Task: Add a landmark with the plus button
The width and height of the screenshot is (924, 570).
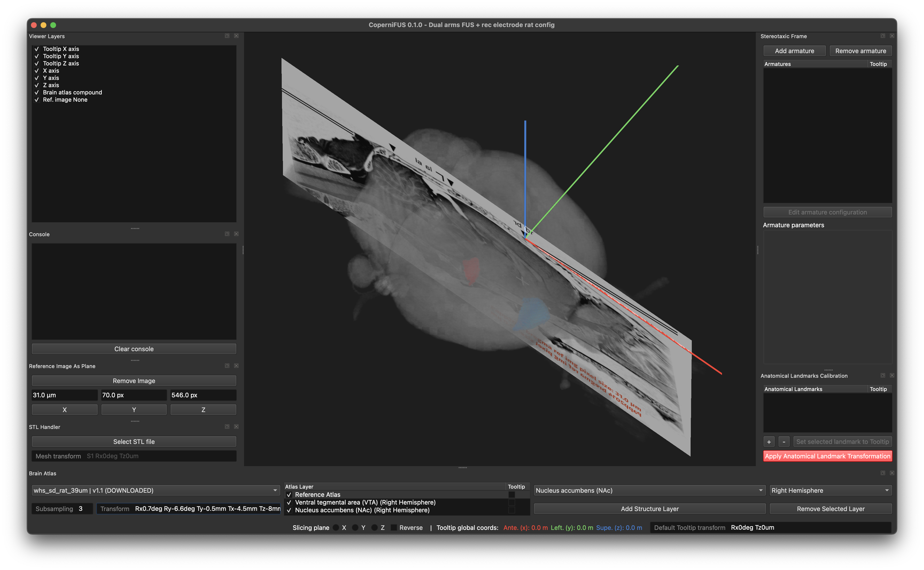Action: coord(769,442)
